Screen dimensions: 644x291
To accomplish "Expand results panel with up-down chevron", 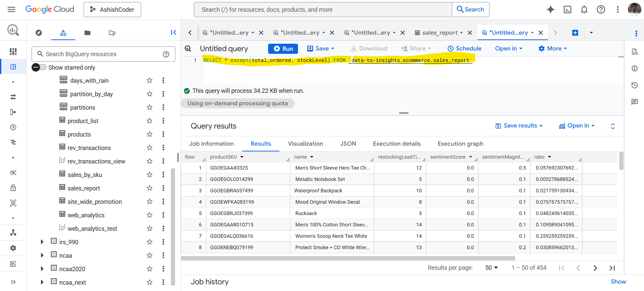I will pos(613,126).
